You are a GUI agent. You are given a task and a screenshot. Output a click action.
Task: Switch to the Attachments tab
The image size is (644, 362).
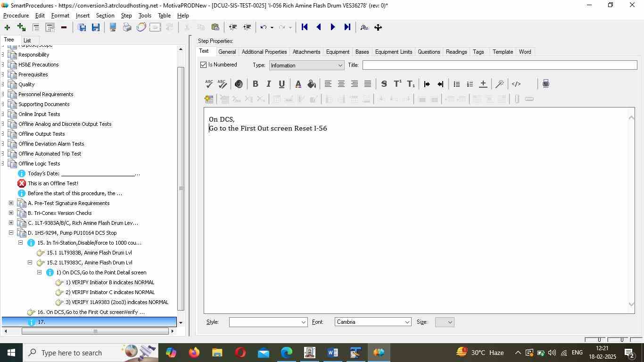[306, 52]
